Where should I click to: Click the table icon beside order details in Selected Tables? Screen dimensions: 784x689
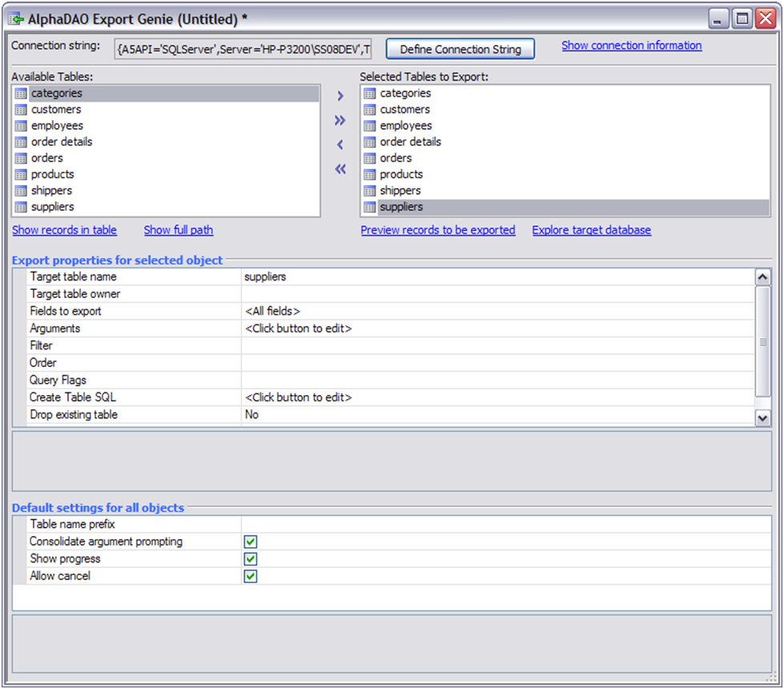point(369,142)
